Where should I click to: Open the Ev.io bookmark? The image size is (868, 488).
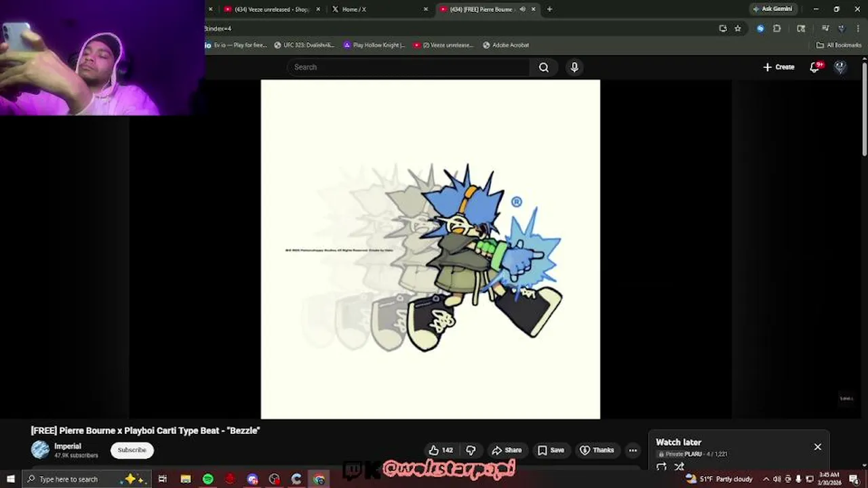tap(235, 45)
